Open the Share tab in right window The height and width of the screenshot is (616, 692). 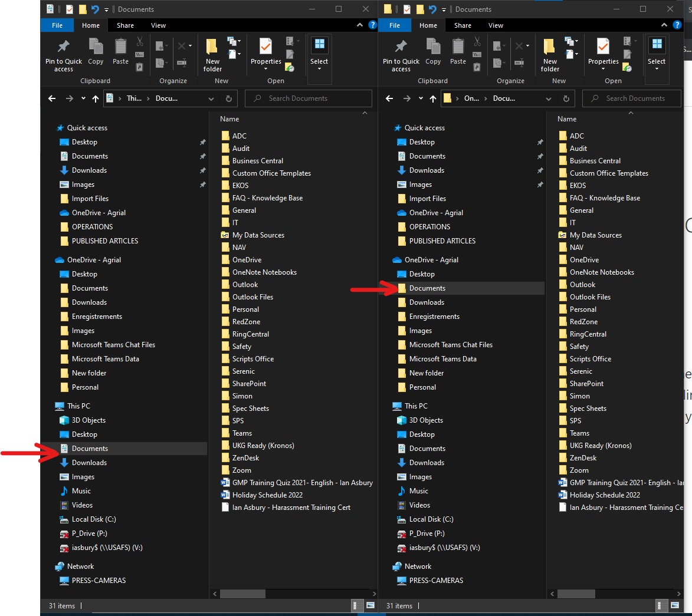coord(463,25)
